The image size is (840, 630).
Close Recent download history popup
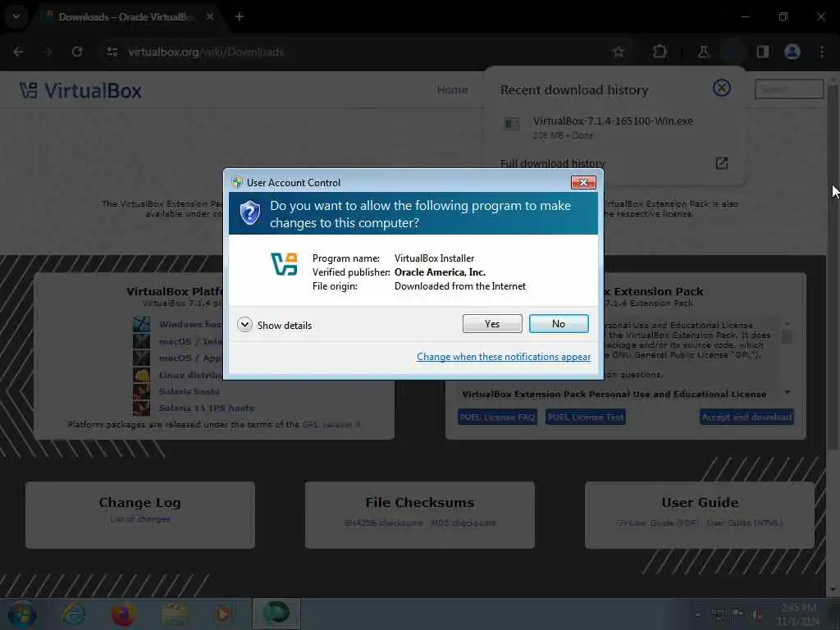point(722,88)
